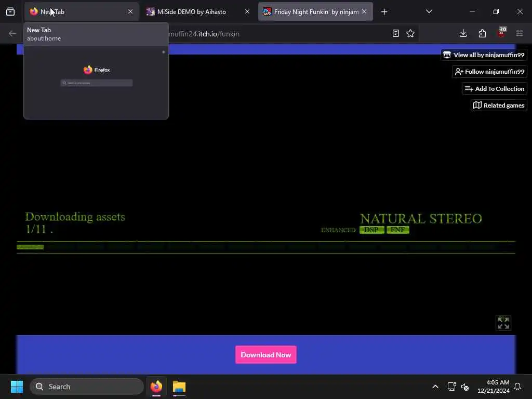Open Firefox from the taskbar
The height and width of the screenshot is (399, 532).
point(156,387)
